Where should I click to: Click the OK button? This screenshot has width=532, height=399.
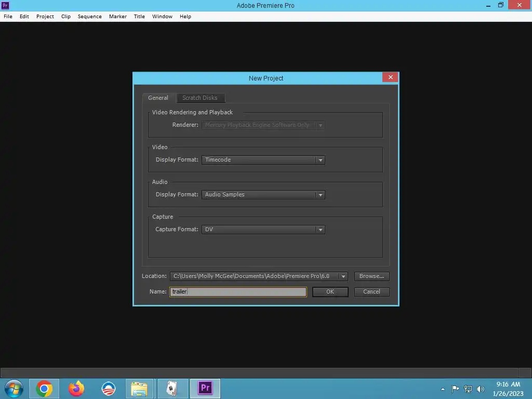(330, 292)
